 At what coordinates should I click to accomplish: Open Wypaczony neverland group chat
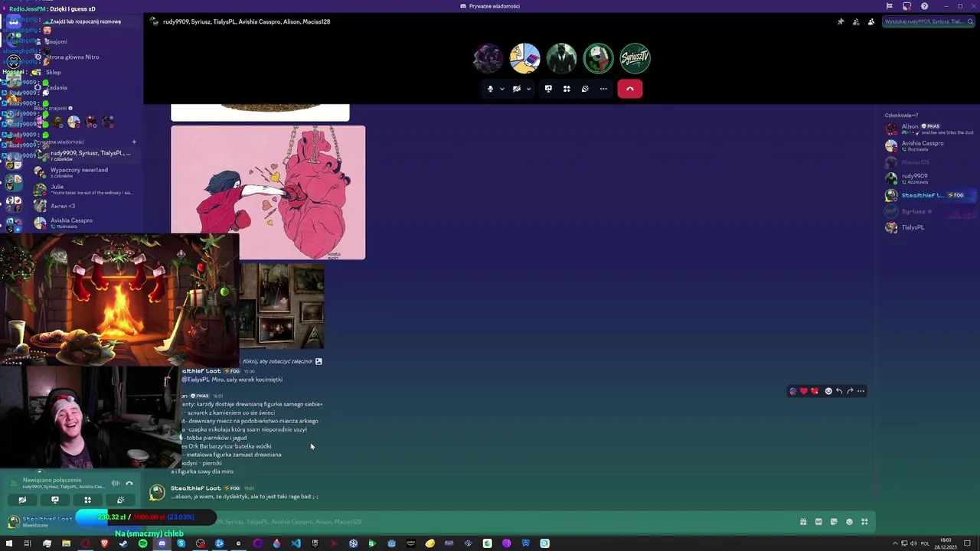pos(84,172)
